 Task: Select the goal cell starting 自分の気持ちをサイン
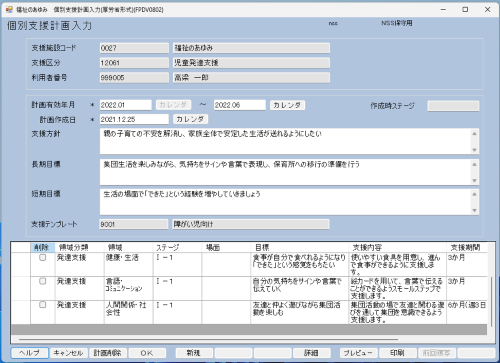[x=299, y=288]
